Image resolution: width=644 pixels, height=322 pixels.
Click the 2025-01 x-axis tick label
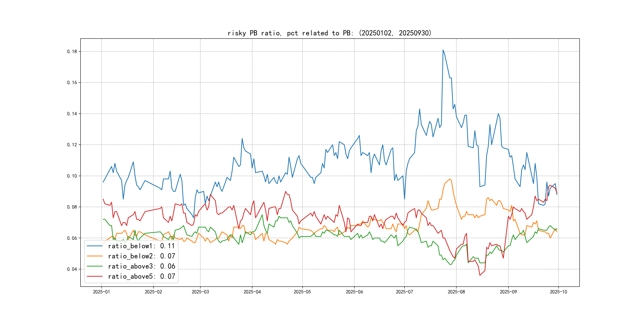coord(101,292)
